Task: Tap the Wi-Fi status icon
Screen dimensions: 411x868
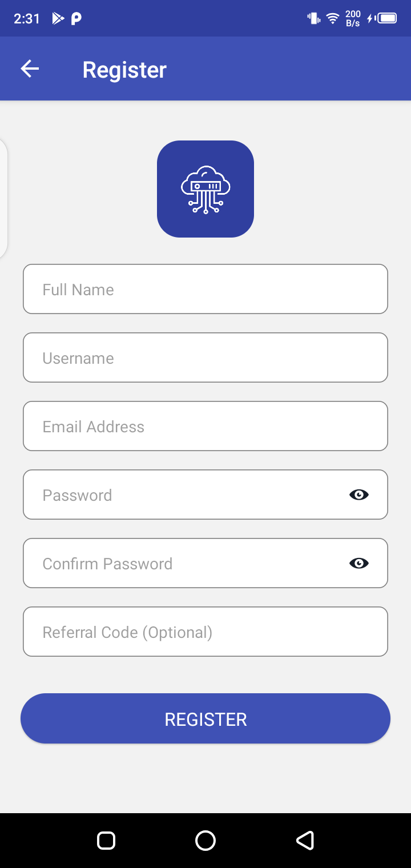Action: 332,19
